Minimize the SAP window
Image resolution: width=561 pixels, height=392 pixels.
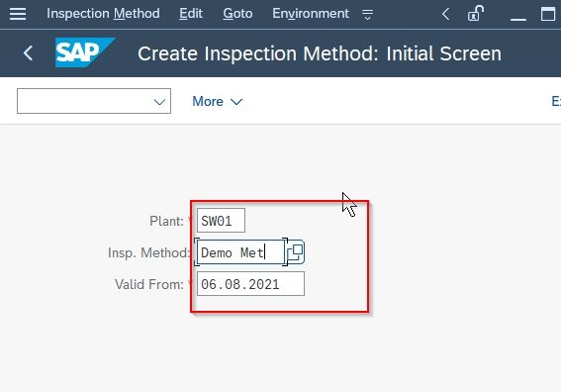click(518, 15)
